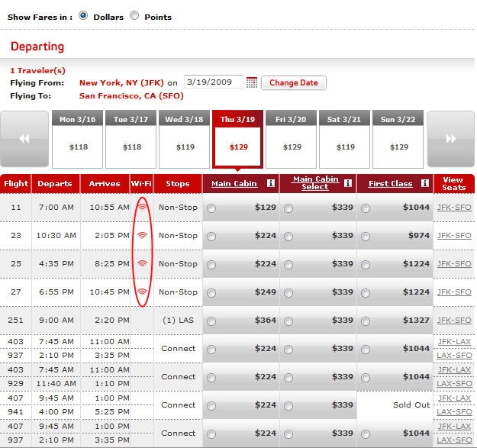Click info icon beside Main Cabin Select
Image resolution: width=477 pixels, height=448 pixels.
[x=348, y=183]
